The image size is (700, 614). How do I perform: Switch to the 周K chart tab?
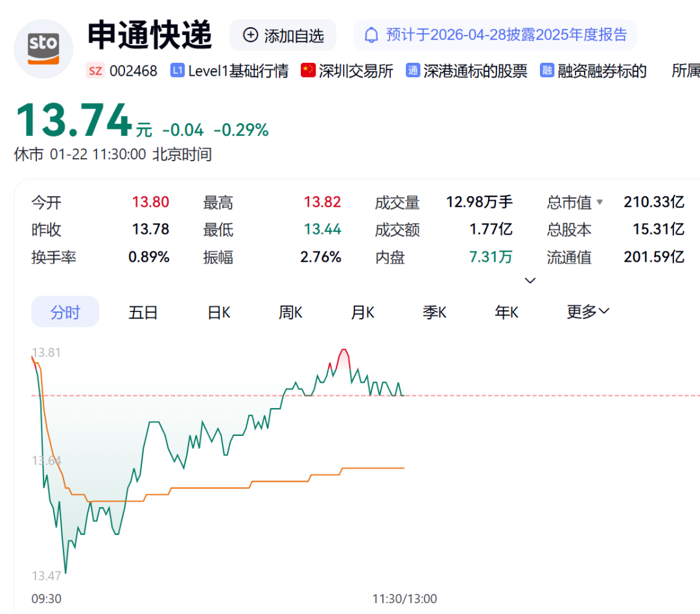coord(290,312)
